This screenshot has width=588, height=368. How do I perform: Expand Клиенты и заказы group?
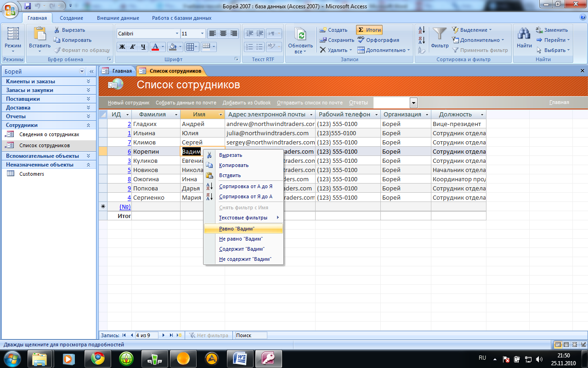49,81
